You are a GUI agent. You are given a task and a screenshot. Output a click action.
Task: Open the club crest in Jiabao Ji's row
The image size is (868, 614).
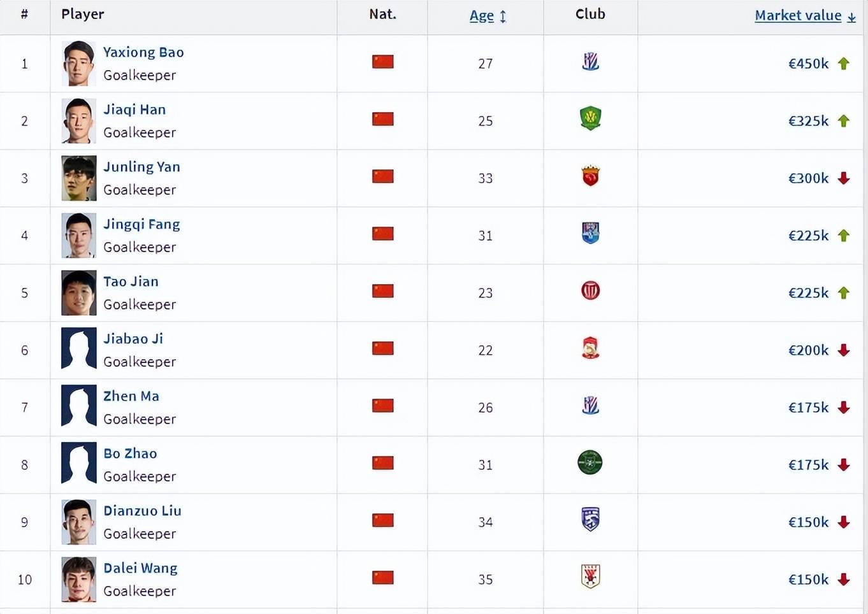[x=590, y=348]
